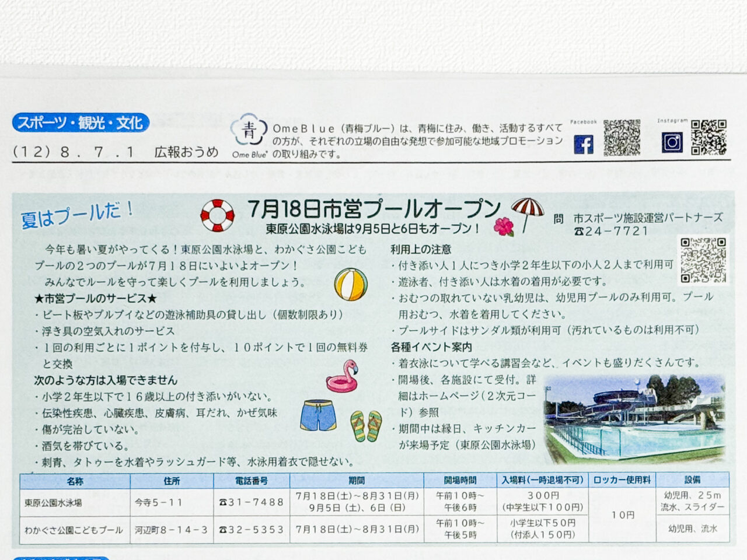Click the red-white life ring illustration
This screenshot has height=560, width=747.
tap(217, 216)
